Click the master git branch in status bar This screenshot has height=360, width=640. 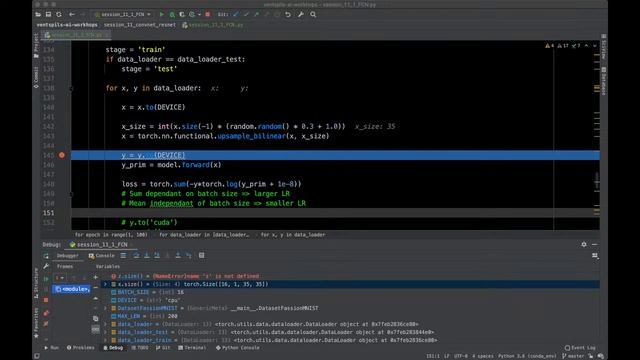coord(573,356)
